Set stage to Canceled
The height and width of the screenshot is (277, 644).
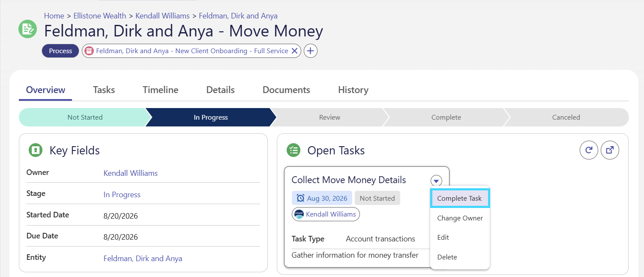pos(566,117)
